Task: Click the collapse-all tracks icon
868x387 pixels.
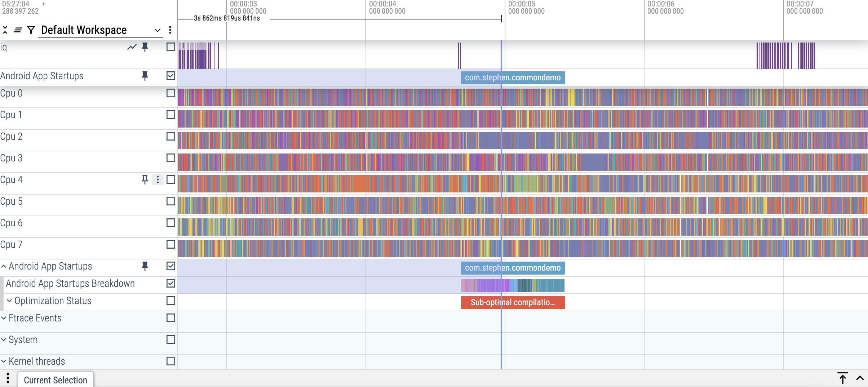Action: click(5, 30)
